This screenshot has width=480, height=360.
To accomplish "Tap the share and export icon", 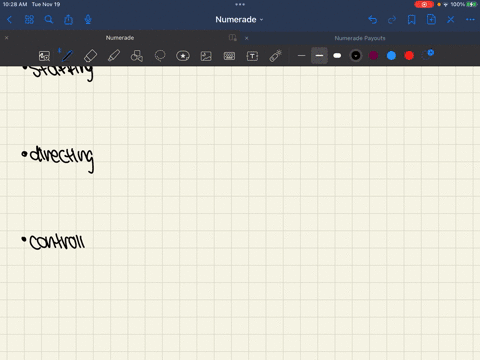I will pos(68,20).
